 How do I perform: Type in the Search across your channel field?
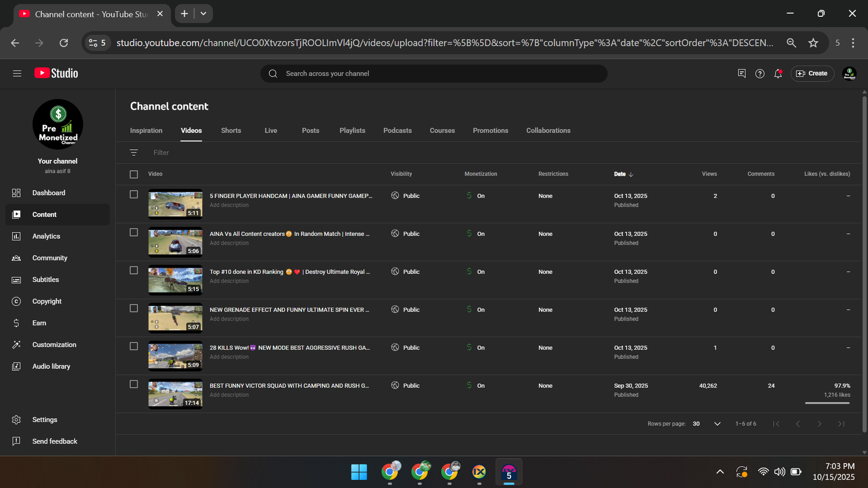434,74
